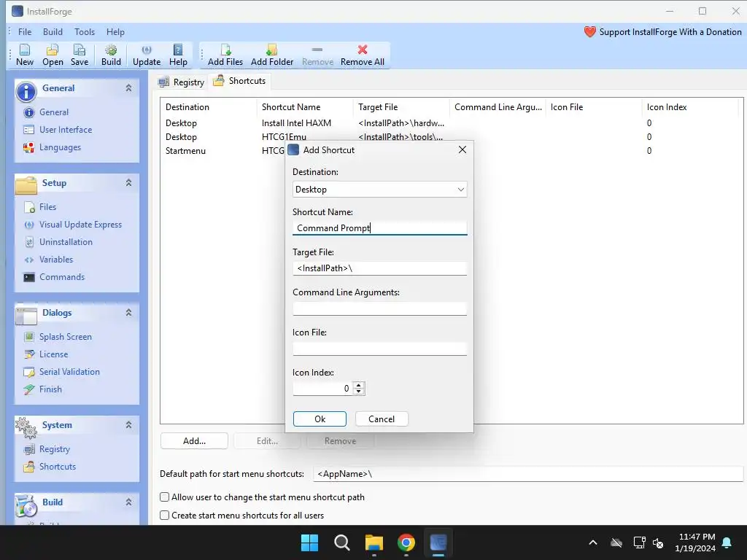
Task: Open Google Chrome from taskbar
Action: click(x=406, y=542)
